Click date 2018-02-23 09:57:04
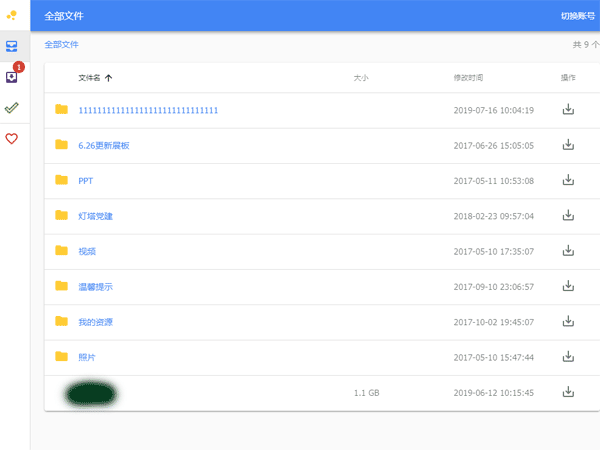The height and width of the screenshot is (450, 600). 494,216
